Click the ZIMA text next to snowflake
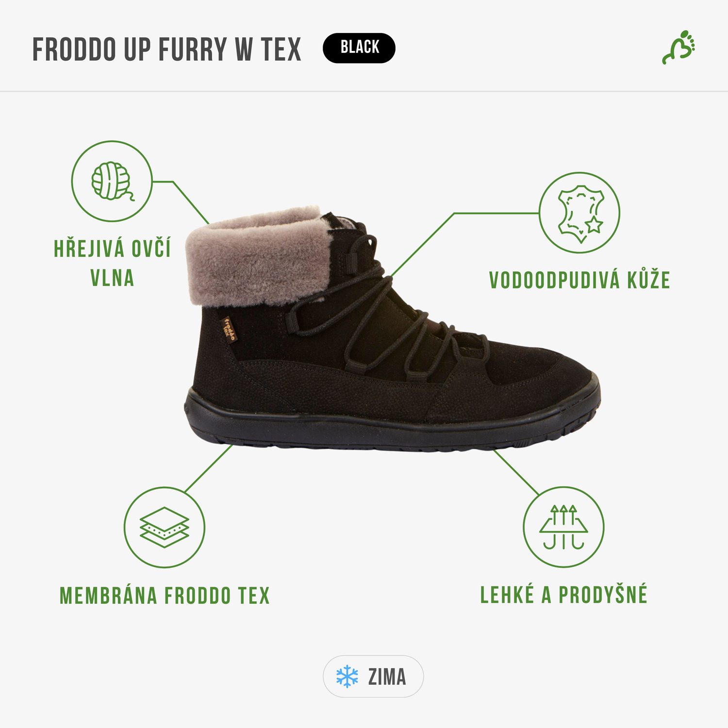The width and height of the screenshot is (728, 728). click(x=387, y=677)
